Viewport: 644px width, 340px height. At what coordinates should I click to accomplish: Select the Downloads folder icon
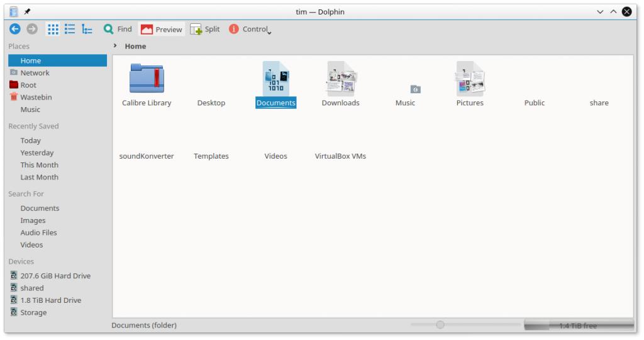(340, 77)
